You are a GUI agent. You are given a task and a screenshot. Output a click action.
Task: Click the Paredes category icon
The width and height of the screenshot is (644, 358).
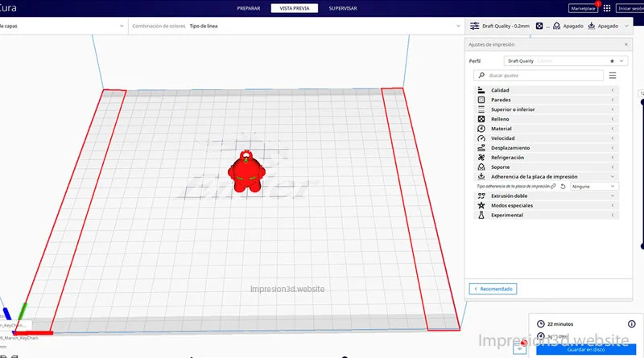(x=481, y=100)
